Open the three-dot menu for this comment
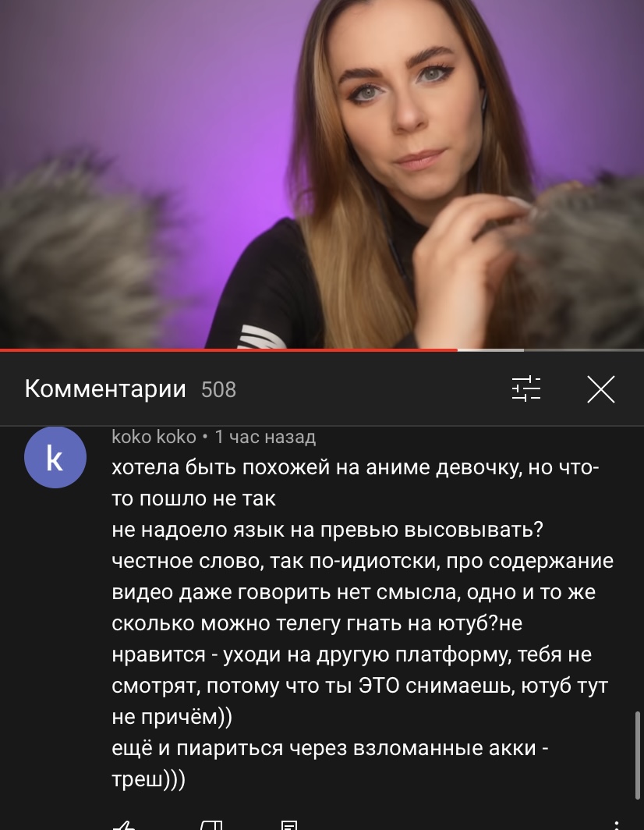The height and width of the screenshot is (830, 644). [617, 825]
